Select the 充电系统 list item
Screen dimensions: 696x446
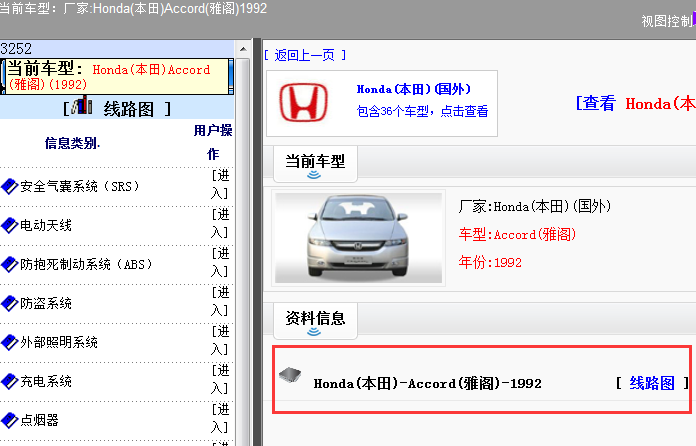pos(46,381)
